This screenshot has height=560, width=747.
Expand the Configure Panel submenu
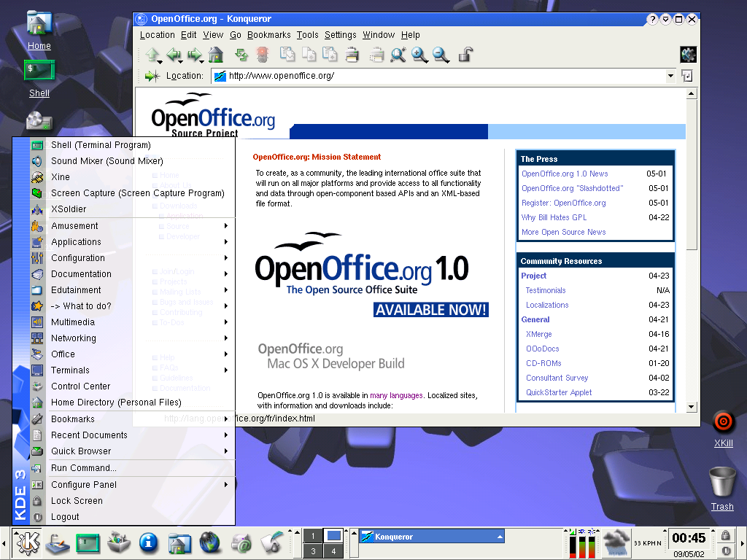(x=133, y=485)
